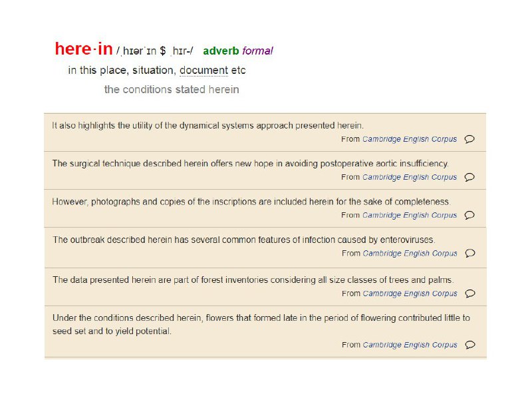
Task: Click the speech bubble icon for the enteroviruses sentence
Action: pos(470,253)
